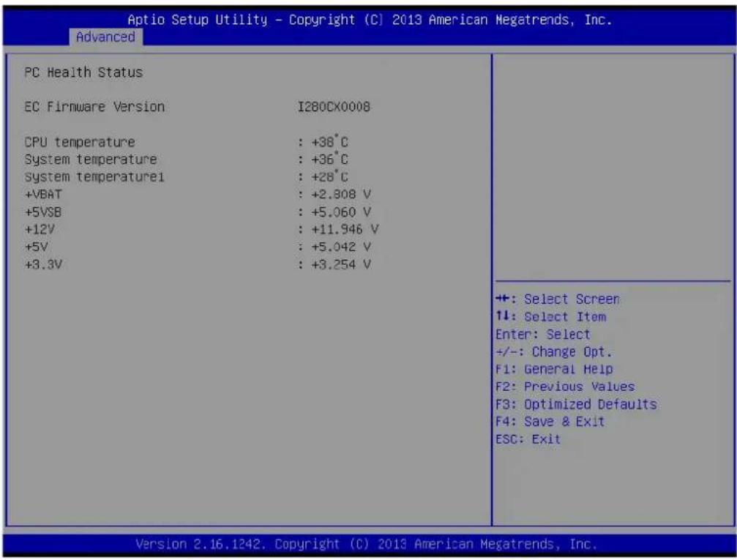Select the +5V row label
737x560 pixels.
pos(36,247)
